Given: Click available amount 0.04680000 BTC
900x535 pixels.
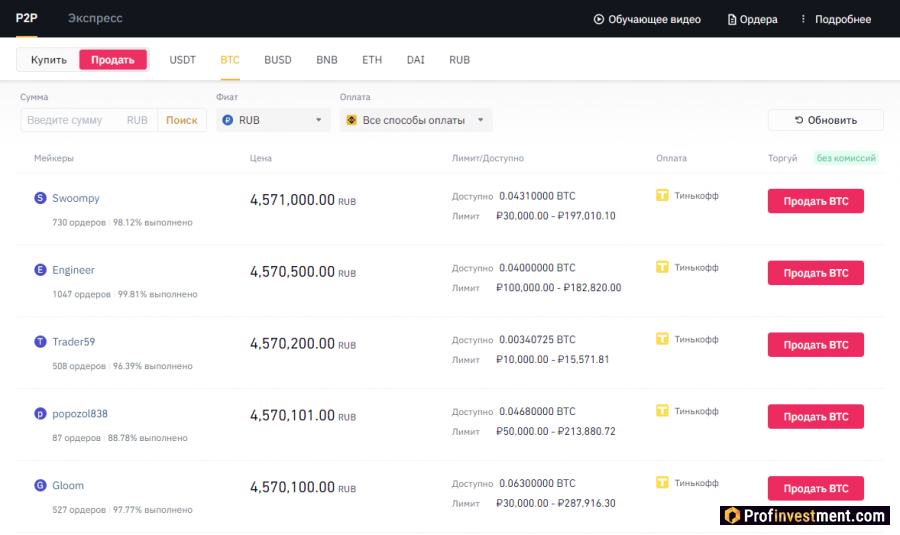Looking at the screenshot, I should 537,411.
